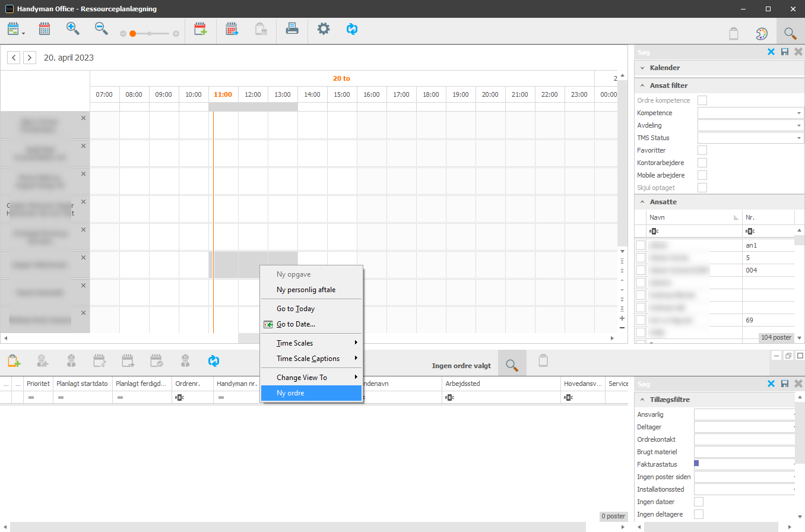The image size is (805, 532).
Task: Toggle Ingen deltagere checkbox
Action: click(699, 514)
